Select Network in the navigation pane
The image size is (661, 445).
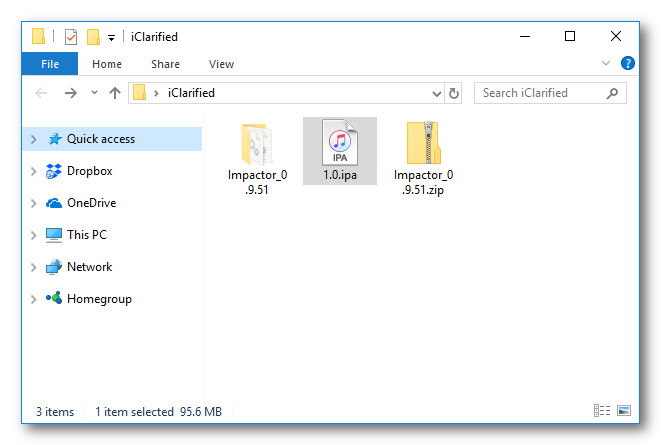pyautogui.click(x=89, y=267)
